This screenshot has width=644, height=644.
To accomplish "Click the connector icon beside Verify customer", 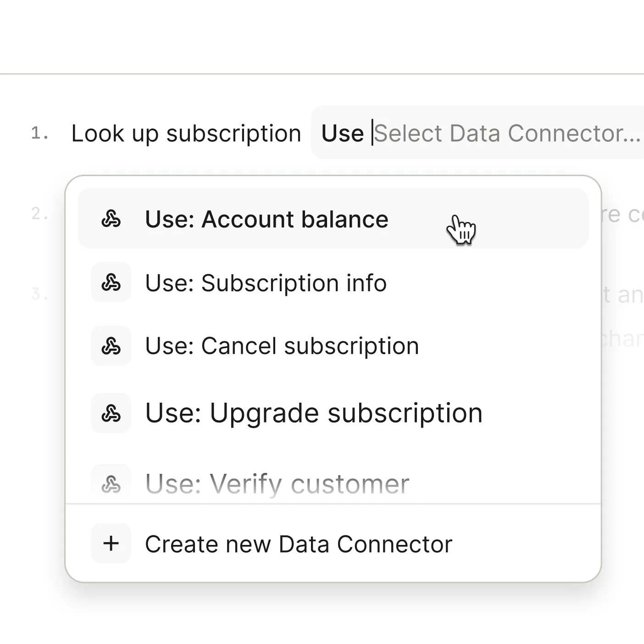I will click(111, 484).
